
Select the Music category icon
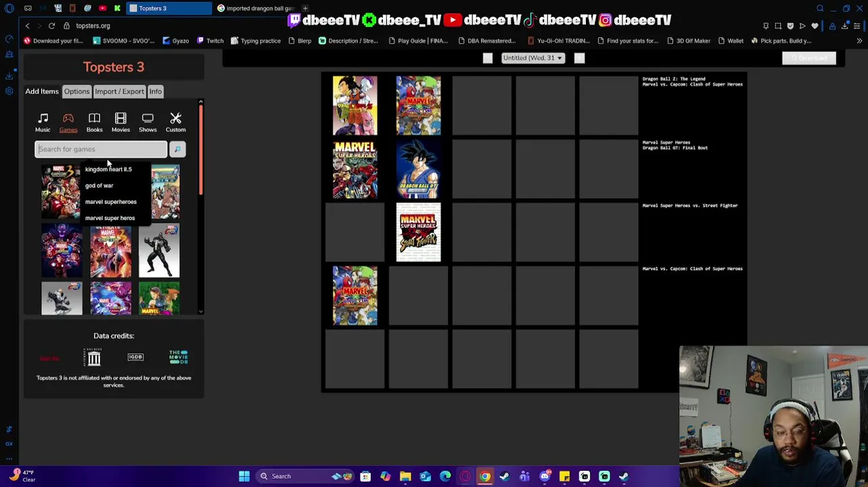click(x=43, y=122)
